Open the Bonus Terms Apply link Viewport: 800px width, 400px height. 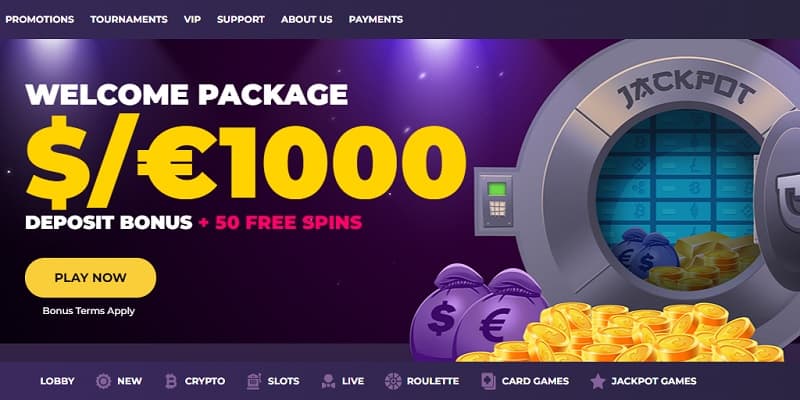click(x=89, y=311)
